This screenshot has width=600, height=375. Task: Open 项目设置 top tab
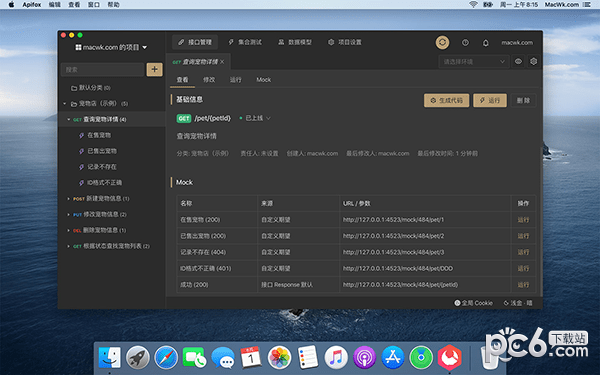click(x=344, y=42)
